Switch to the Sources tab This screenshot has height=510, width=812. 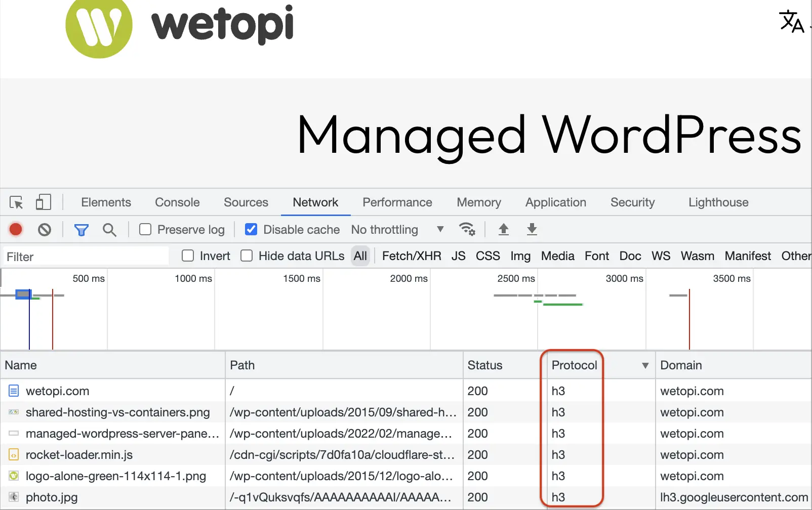(246, 202)
